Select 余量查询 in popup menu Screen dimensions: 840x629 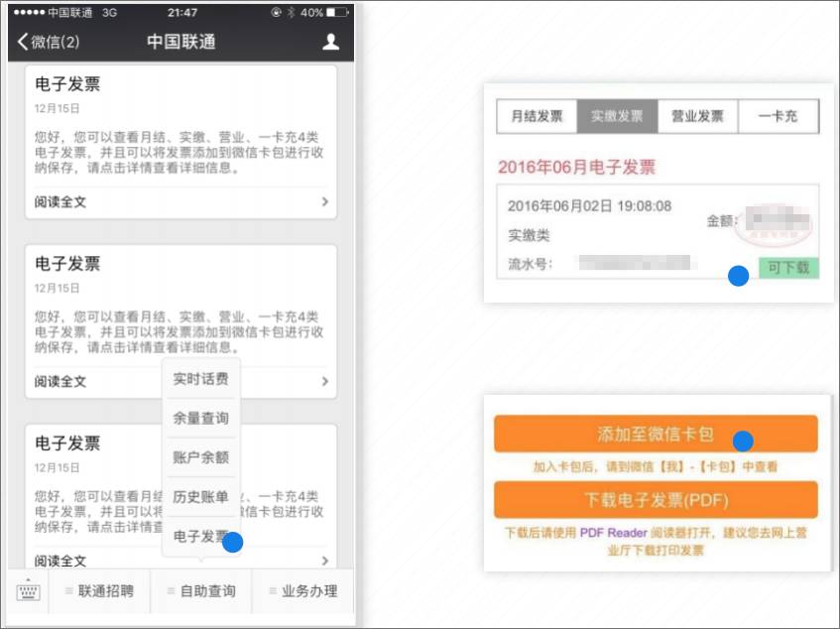tap(201, 418)
